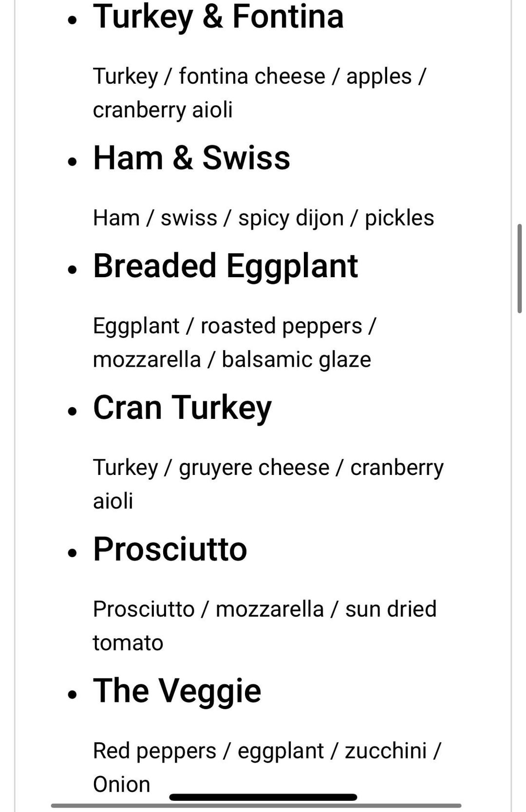Click the bullet beside Ham & Swiss
This screenshot has height=812, width=526.
73,162
